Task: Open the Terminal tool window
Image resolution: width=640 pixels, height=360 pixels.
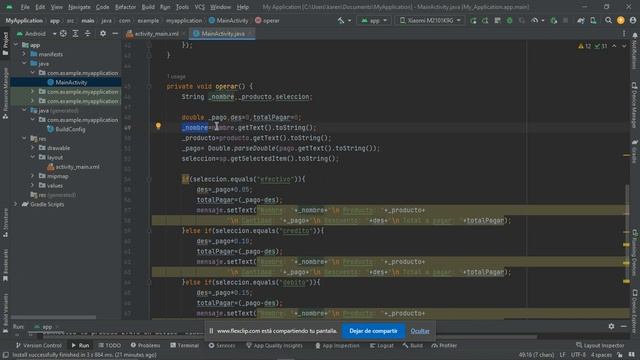Action: tap(184, 346)
